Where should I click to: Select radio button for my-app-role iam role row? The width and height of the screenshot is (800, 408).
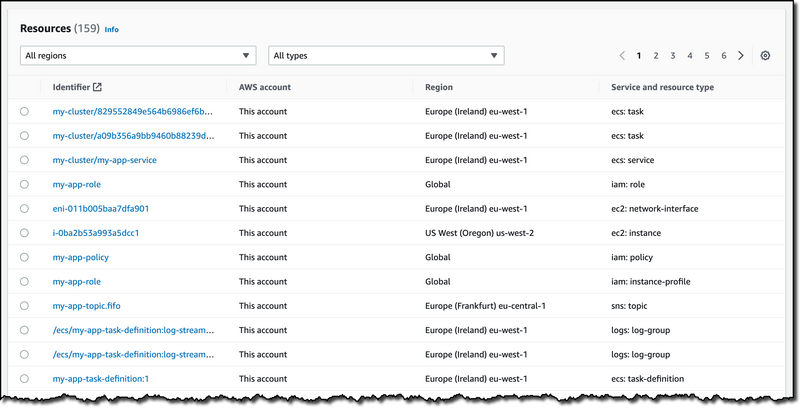tap(24, 185)
